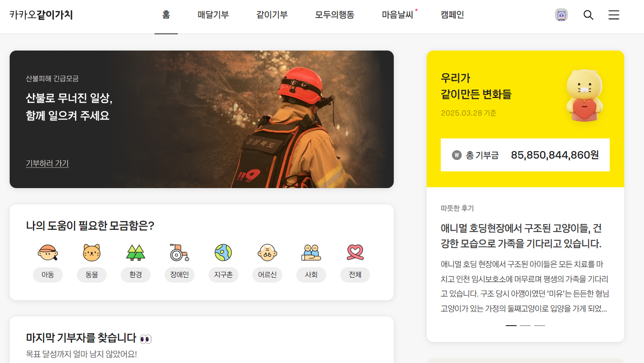Open the rescued cats review article
The image size is (644, 363).
point(521,236)
